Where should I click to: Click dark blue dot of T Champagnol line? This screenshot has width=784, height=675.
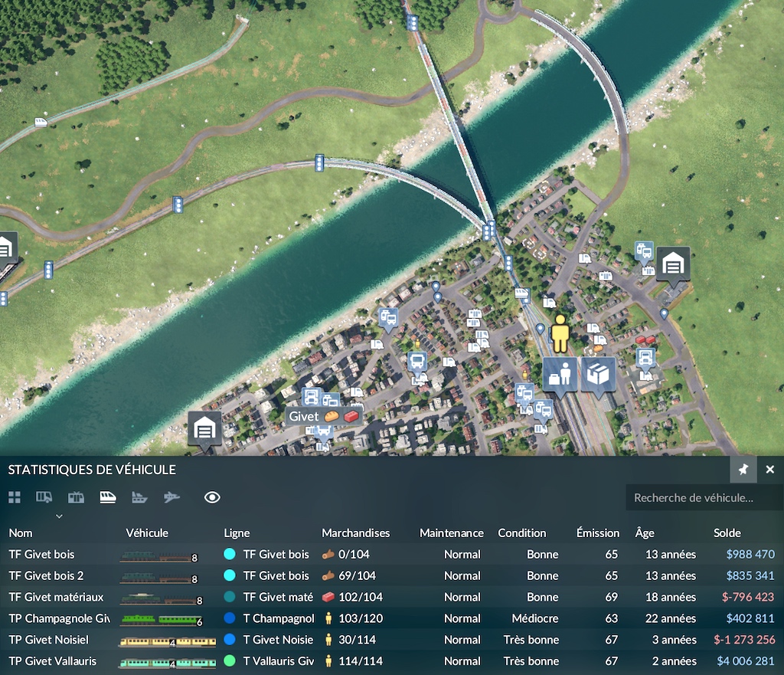click(x=230, y=618)
